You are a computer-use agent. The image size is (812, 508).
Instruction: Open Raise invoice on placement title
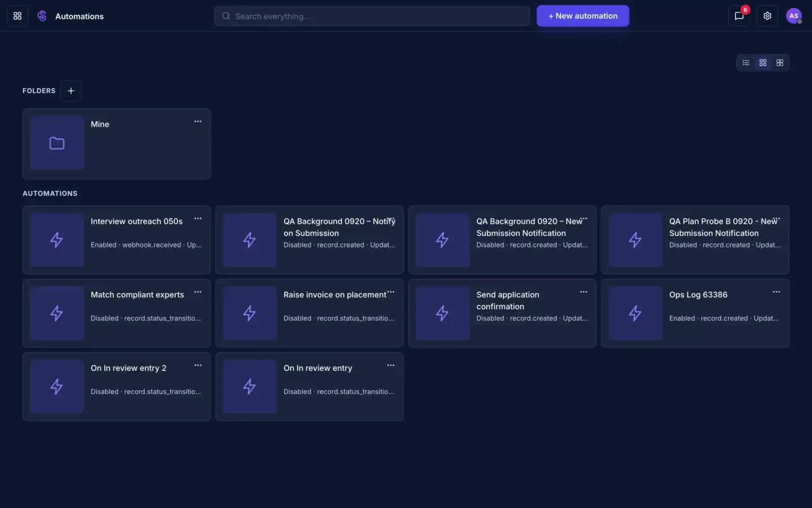[335, 295]
